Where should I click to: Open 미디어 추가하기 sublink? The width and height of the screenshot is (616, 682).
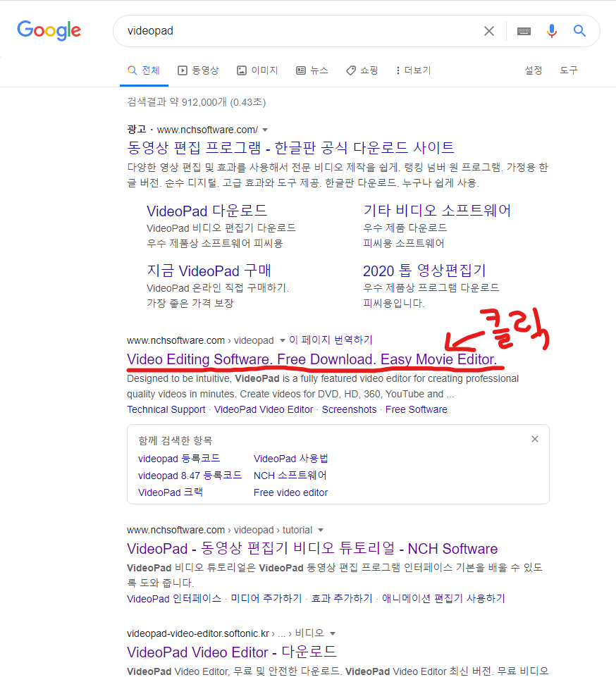266,599
